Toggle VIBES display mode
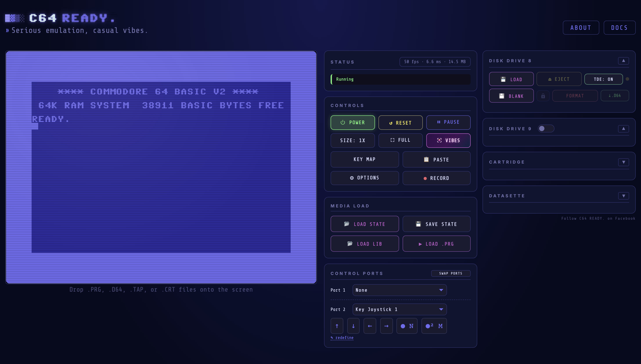This screenshot has width=641, height=364. [448, 140]
